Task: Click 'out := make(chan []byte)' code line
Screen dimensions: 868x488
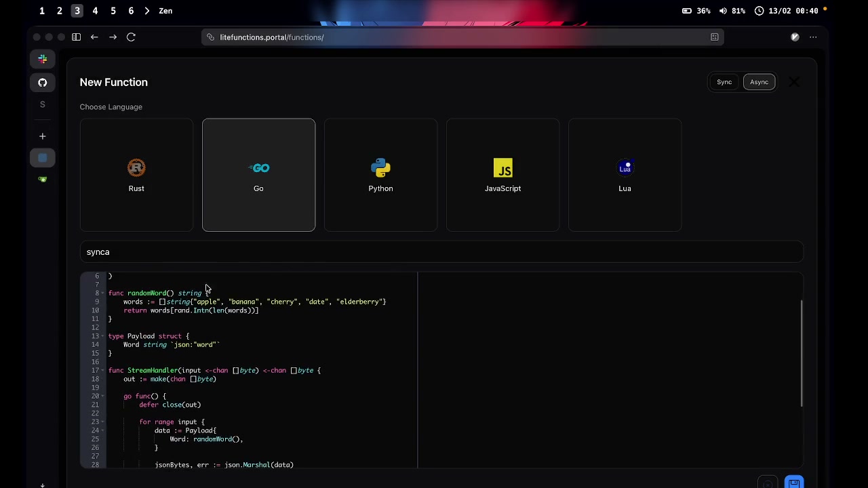Action: pyautogui.click(x=170, y=379)
